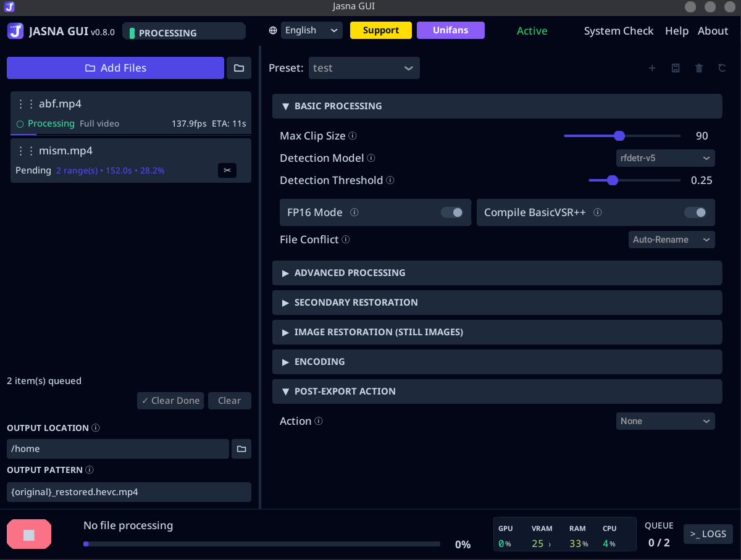Toggle Compile BasicVSR++ switch
This screenshot has height=560, width=741.
point(695,212)
